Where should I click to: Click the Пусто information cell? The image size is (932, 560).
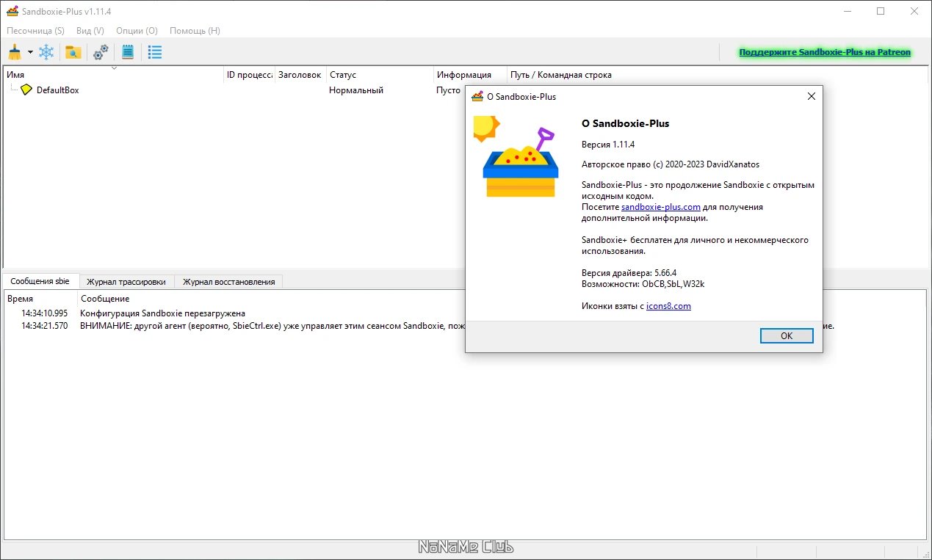448,90
